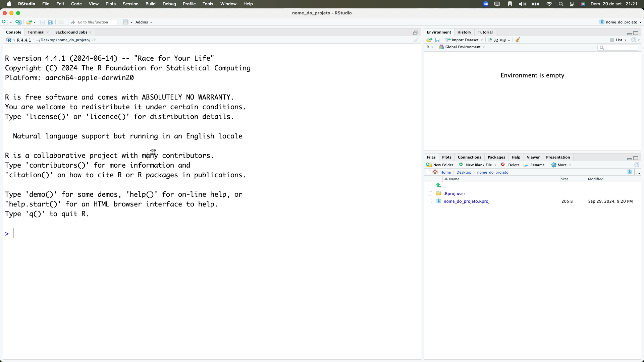Refresh the Environment pane
The width and height of the screenshot is (644, 362).
[x=634, y=40]
